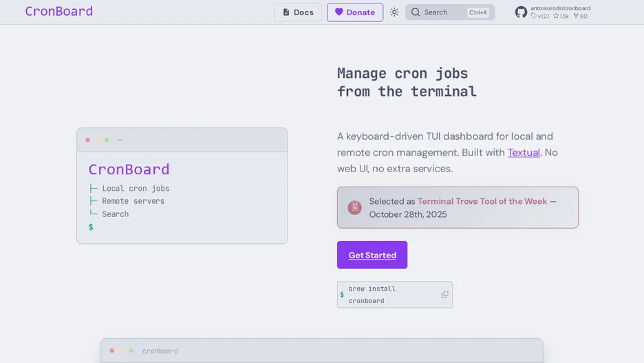644x363 pixels.
Task: Click the dollar prompt in install box
Action: 342,295
